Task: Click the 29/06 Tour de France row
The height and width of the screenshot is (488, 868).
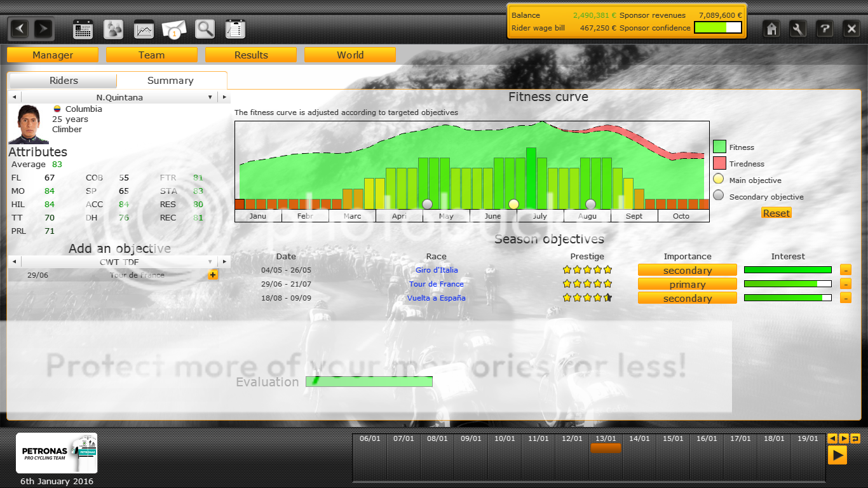Action: click(x=114, y=275)
